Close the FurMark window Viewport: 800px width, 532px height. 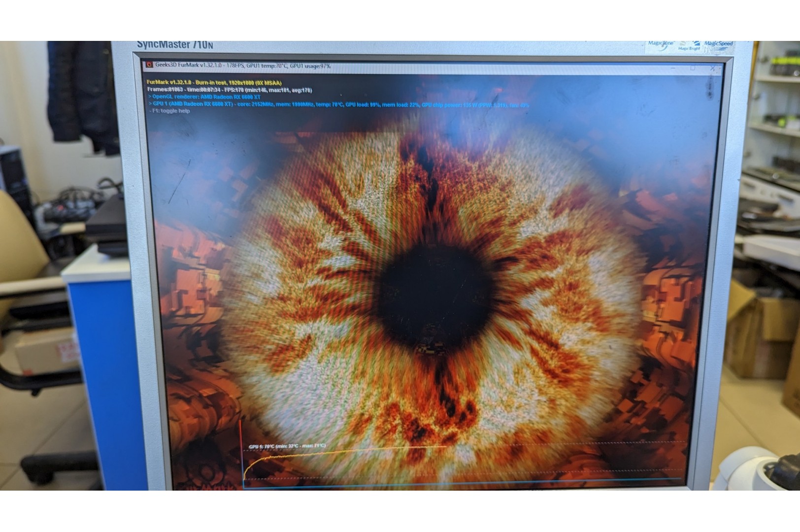tap(712, 68)
